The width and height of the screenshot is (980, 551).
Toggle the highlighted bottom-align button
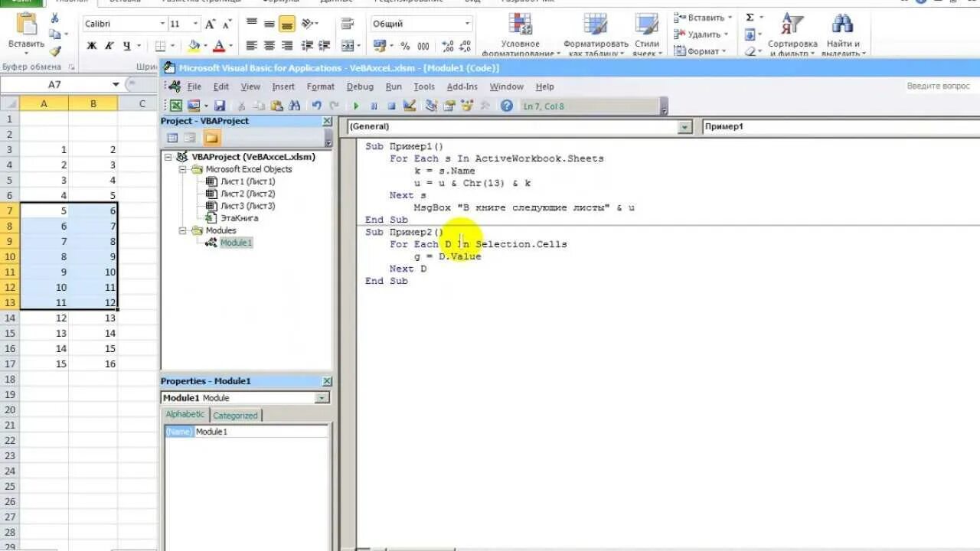287,24
